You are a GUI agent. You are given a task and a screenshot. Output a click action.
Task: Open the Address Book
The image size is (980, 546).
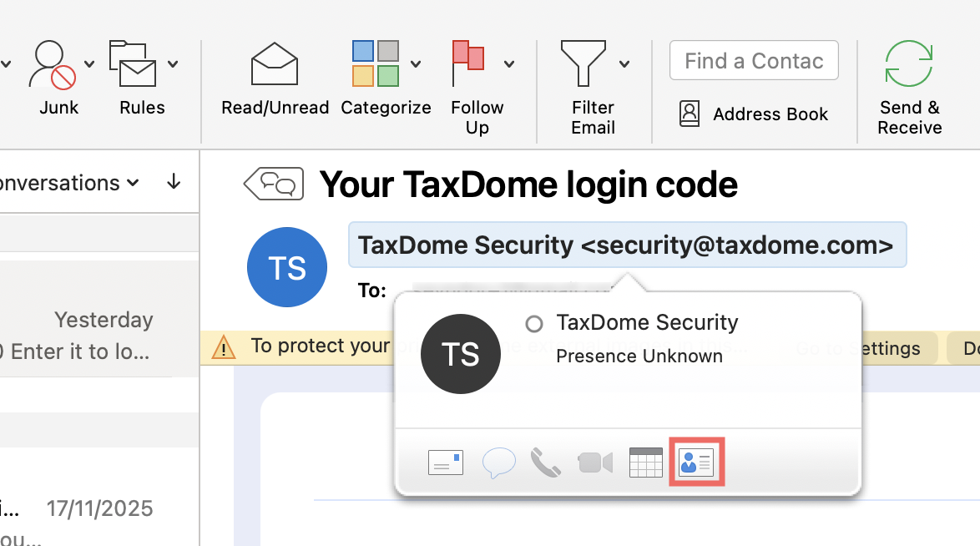[x=755, y=114]
